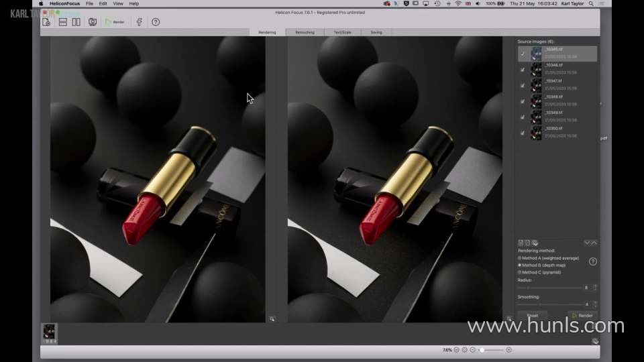Select the _50349.tif file name

[x=553, y=113]
